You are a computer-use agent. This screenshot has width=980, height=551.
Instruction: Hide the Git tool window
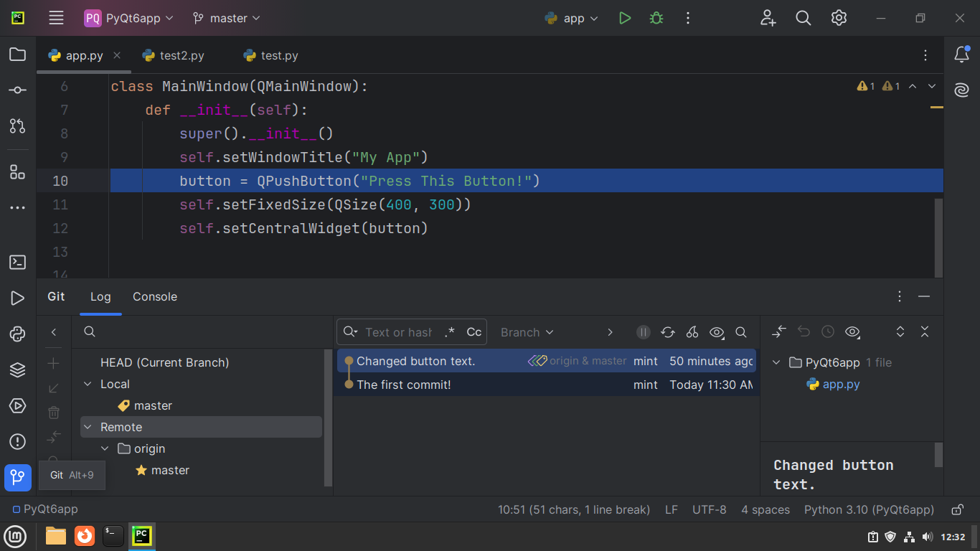coord(924,296)
